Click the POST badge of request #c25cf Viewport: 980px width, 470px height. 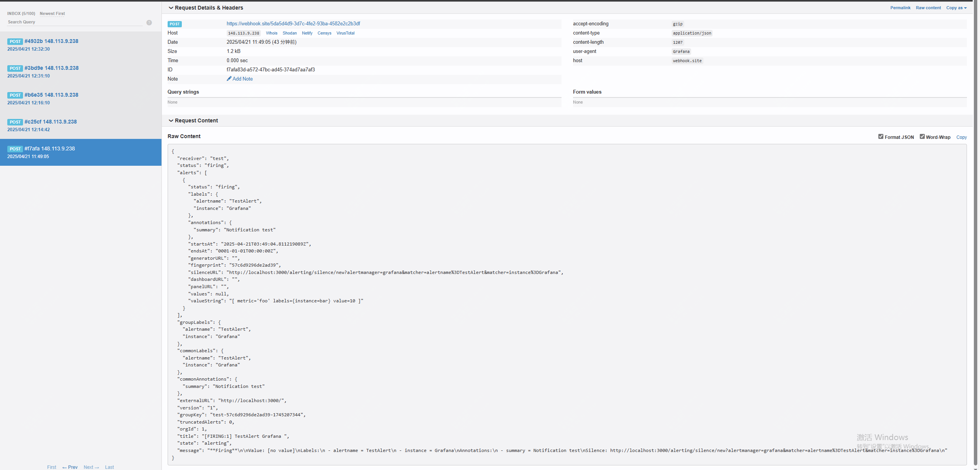[15, 122]
